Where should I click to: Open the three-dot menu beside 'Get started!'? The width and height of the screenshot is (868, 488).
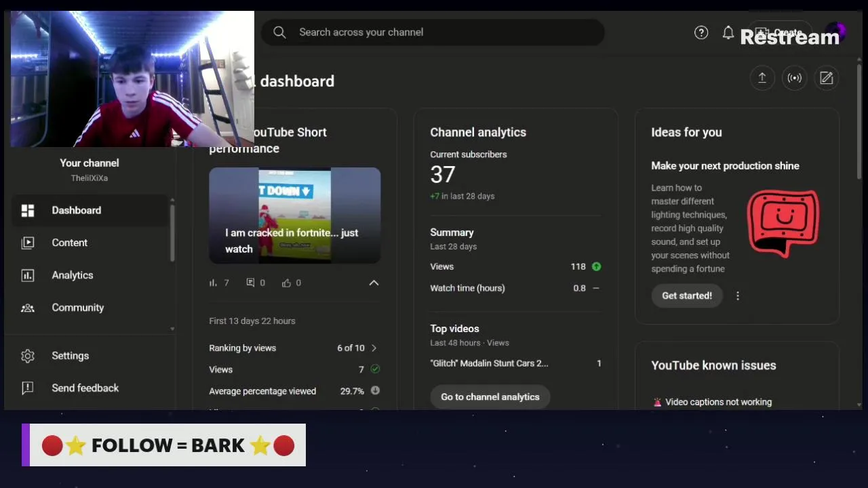point(738,296)
